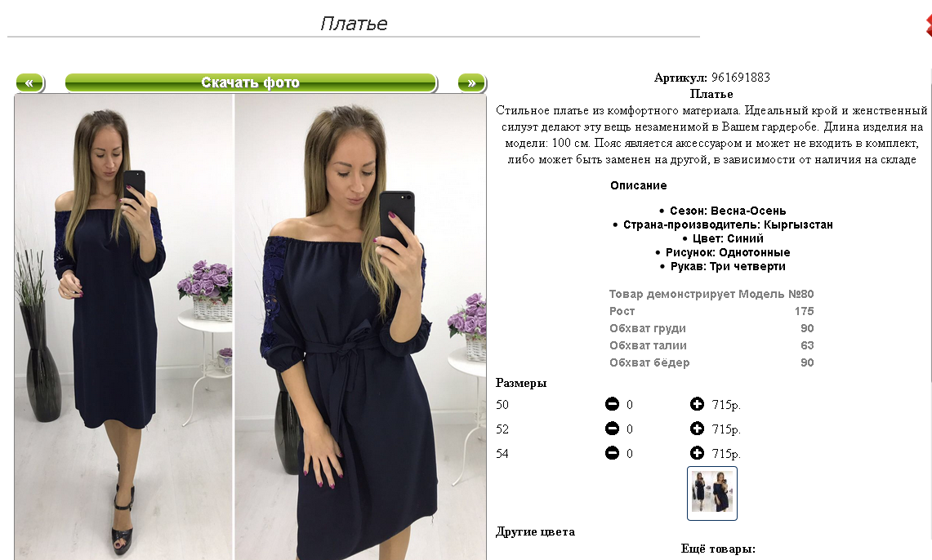The height and width of the screenshot is (560, 932).
Task: Click the Ещё товары heading
Action: [x=718, y=549]
